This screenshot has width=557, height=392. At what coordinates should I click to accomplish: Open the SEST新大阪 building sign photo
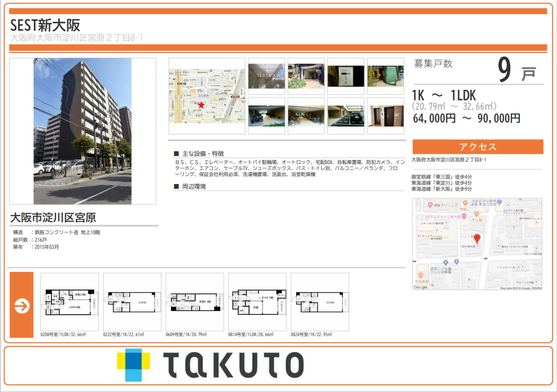267,76
